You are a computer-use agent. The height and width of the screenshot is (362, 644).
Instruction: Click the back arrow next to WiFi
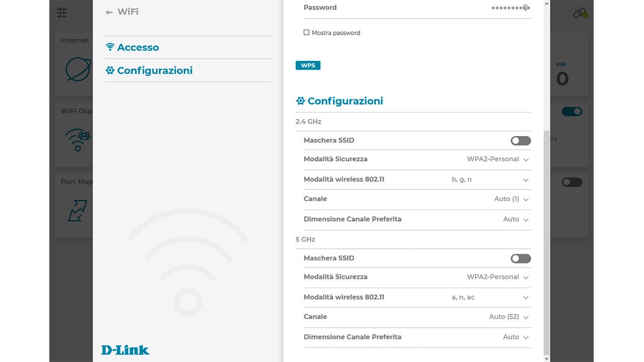click(x=109, y=12)
